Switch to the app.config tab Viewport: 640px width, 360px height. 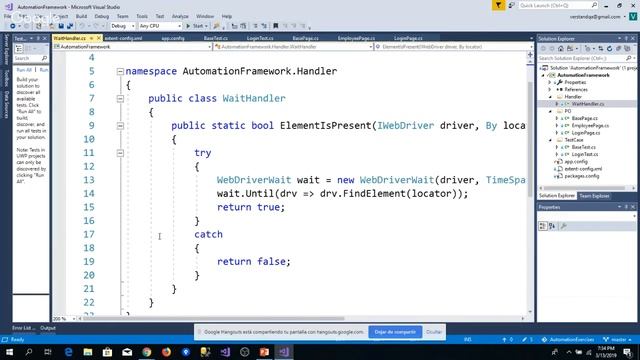(173, 38)
